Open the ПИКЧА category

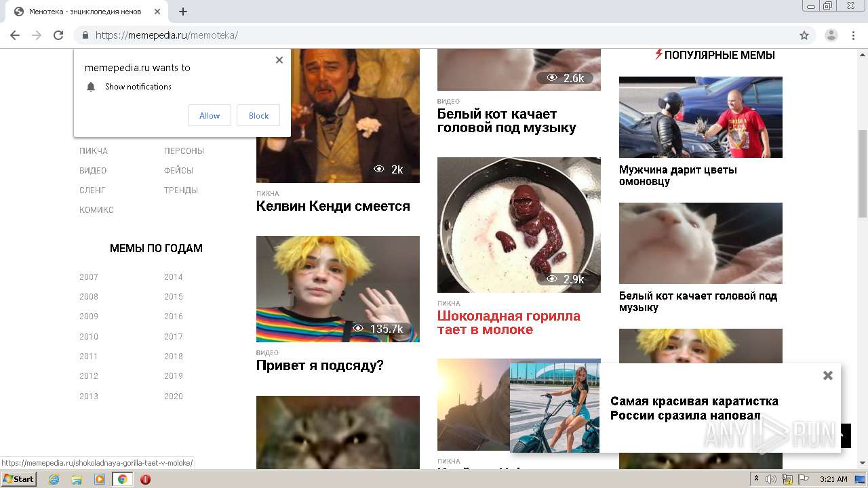pos(94,151)
